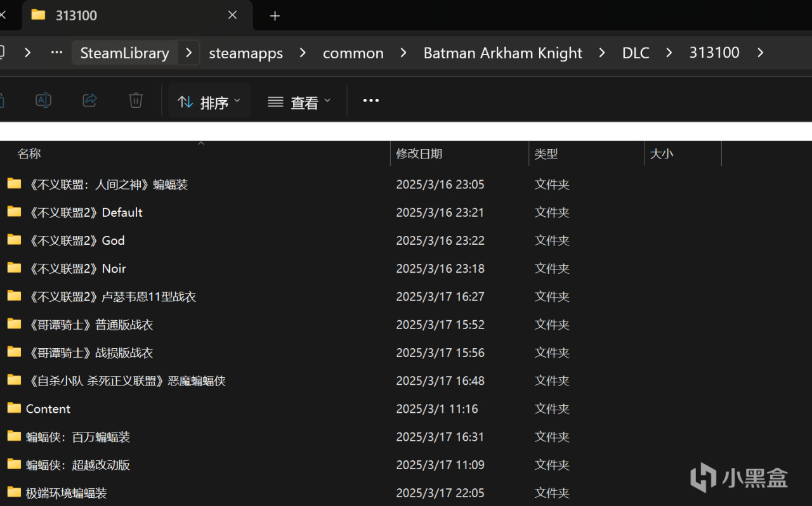Click the Delete trash can icon
The width and height of the screenshot is (812, 506).
tap(136, 100)
